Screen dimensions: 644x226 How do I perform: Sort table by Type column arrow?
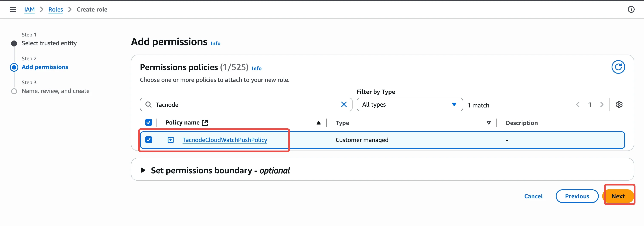pos(489,123)
